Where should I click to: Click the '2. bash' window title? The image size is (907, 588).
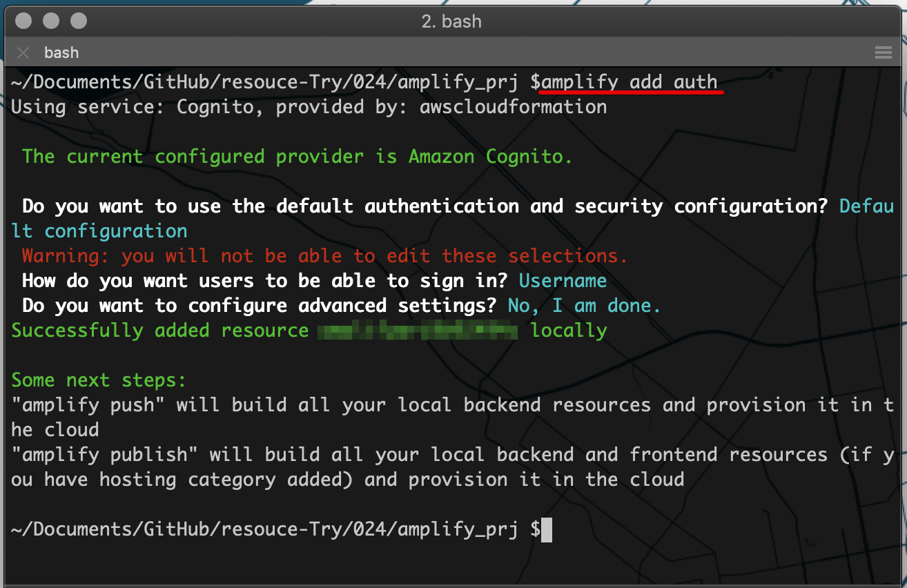[x=451, y=21]
